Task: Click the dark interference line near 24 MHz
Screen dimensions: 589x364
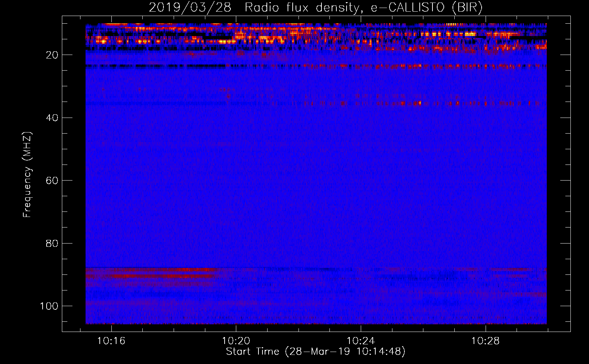Action: click(156, 66)
